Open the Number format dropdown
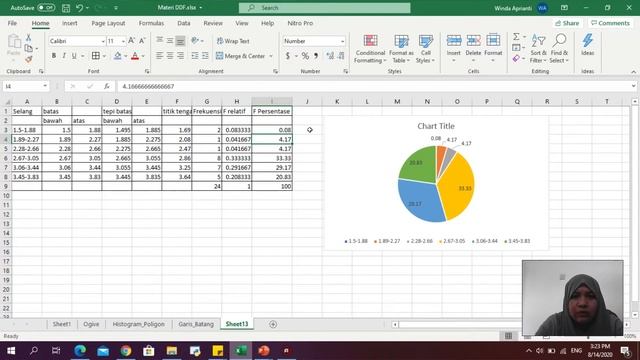 (342, 41)
